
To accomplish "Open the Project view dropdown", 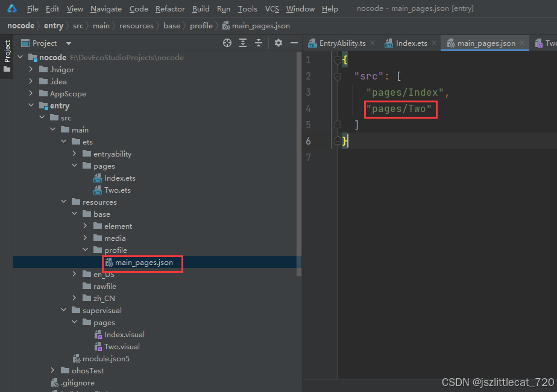I will coord(68,43).
